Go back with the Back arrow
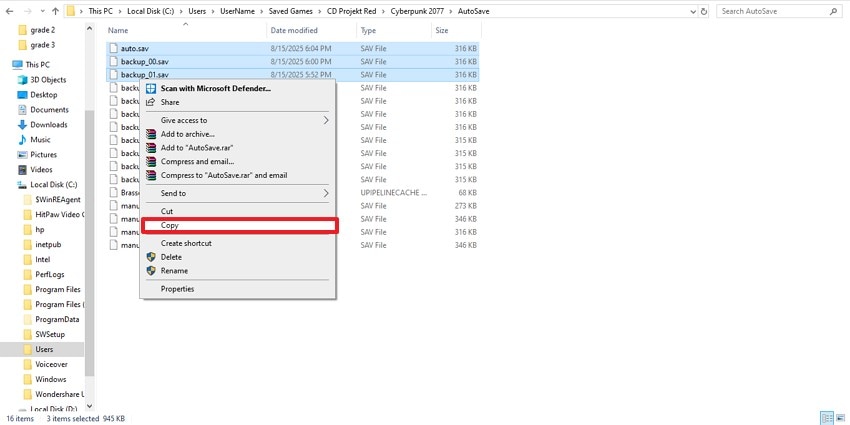This screenshot has width=850, height=425. click(x=9, y=11)
